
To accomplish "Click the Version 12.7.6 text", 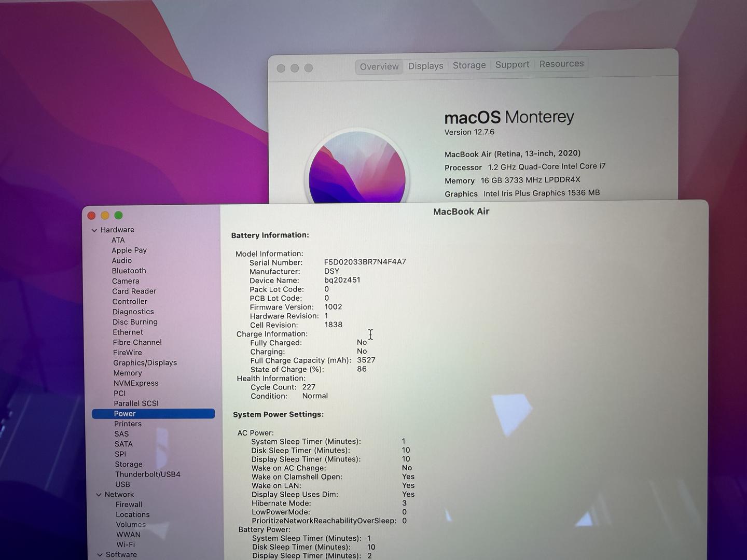I will coord(469,132).
